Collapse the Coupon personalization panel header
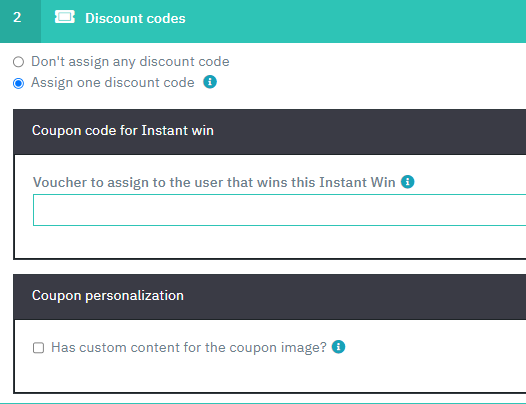Viewport: 526px width, 404px height. click(270, 297)
